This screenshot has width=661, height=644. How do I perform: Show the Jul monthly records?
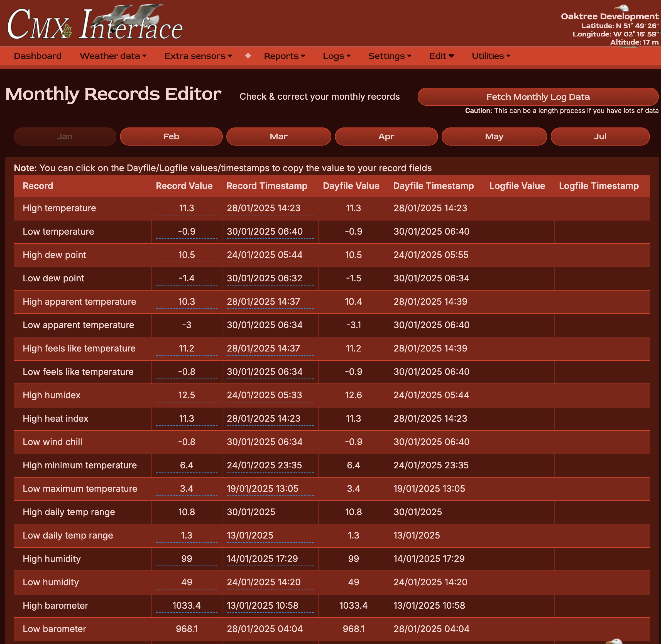(599, 137)
